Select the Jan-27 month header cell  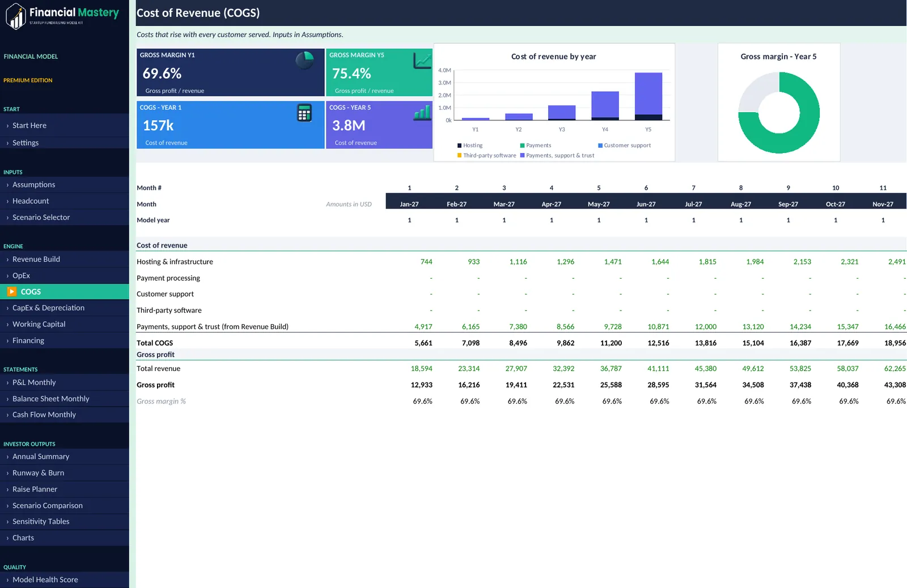tap(409, 204)
